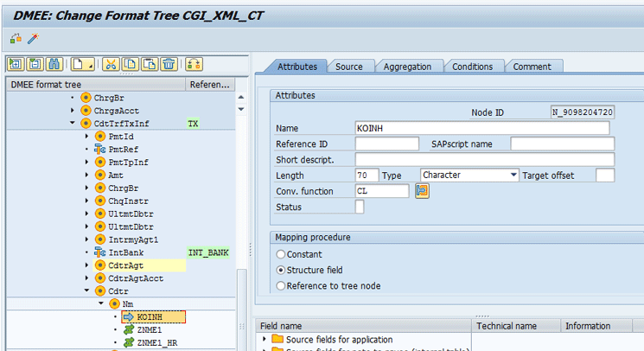Delete node using the trash icon
The height and width of the screenshot is (351, 644).
pos(169,64)
